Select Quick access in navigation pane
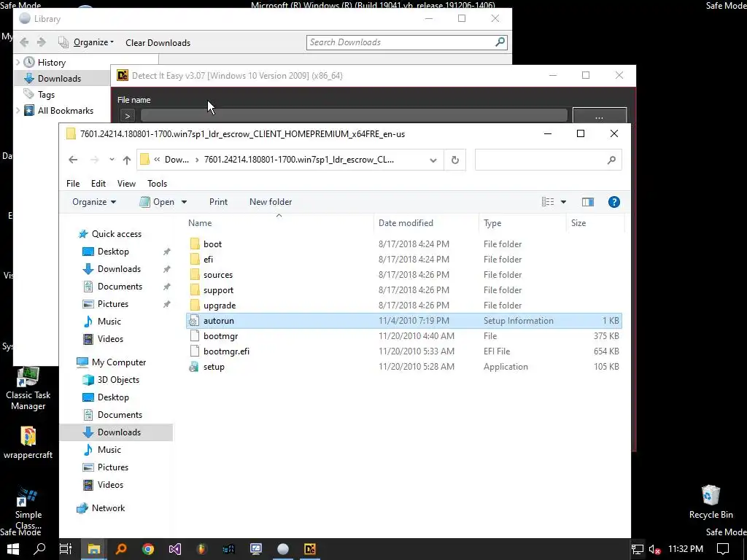This screenshot has width=747, height=560. 116,234
